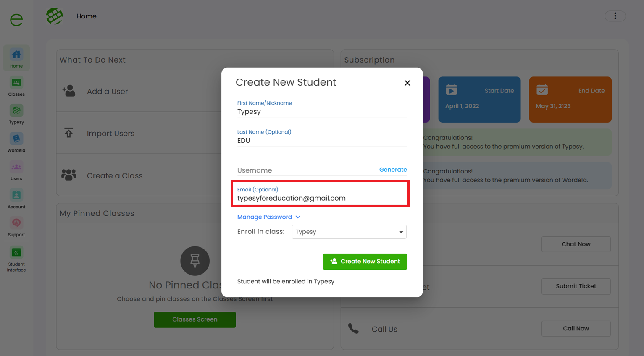Image resolution: width=644 pixels, height=356 pixels.
Task: Click the Typesy globe logo in header
Action: click(x=54, y=16)
